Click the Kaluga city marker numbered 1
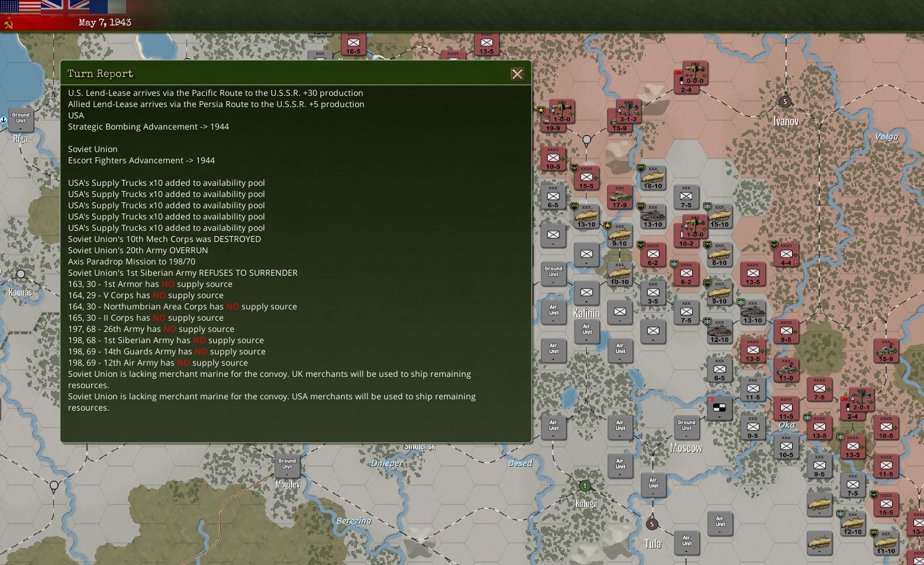Image resolution: width=924 pixels, height=565 pixels. tap(585, 486)
